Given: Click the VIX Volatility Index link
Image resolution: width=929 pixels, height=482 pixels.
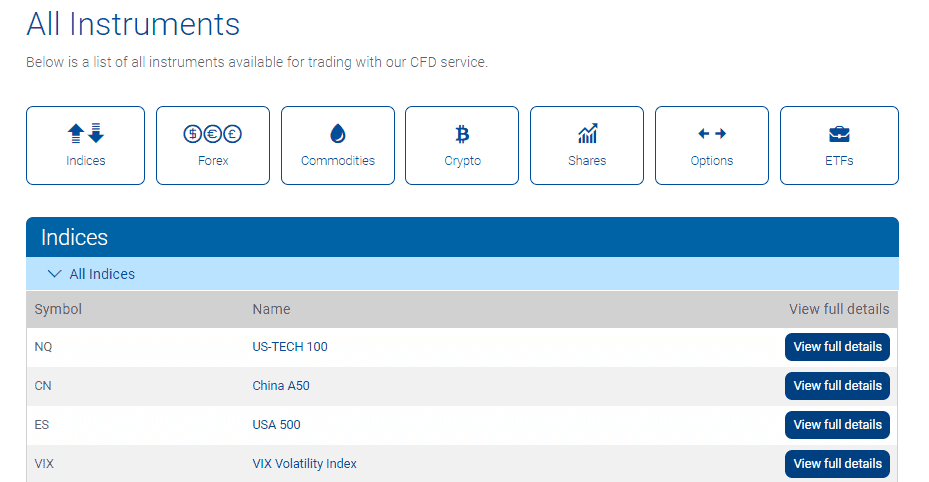Looking at the screenshot, I should click(x=304, y=464).
